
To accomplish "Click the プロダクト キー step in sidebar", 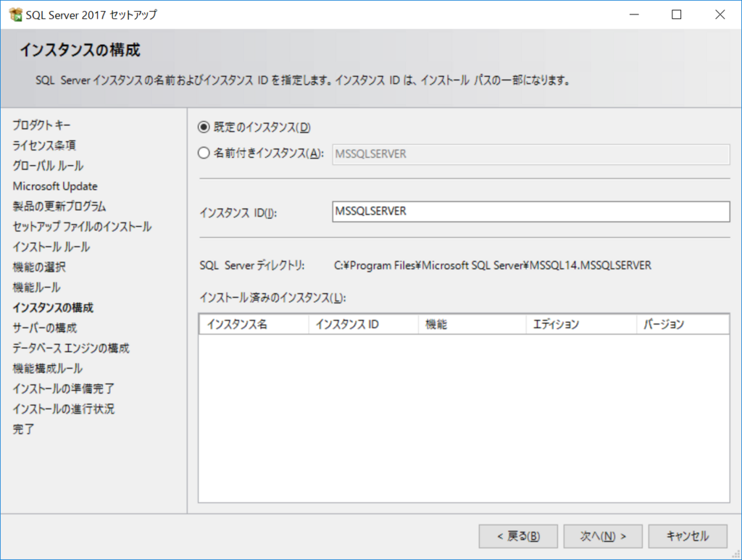I will point(41,125).
